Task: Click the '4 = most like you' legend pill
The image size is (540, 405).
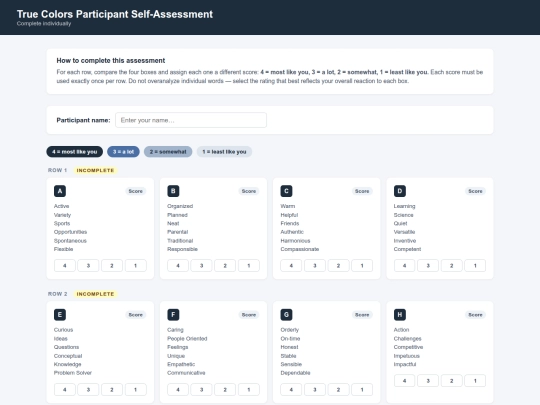Action: click(x=75, y=152)
